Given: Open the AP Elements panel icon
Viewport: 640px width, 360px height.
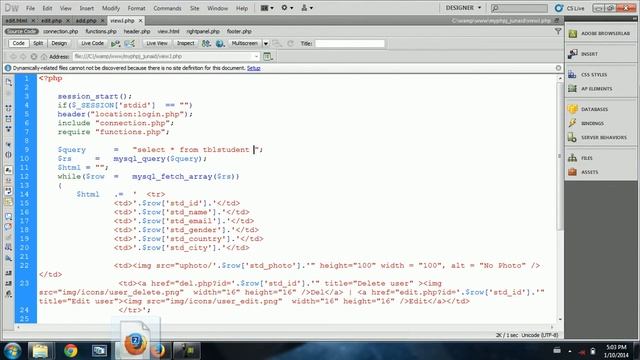Looking at the screenshot, I should (572, 89).
